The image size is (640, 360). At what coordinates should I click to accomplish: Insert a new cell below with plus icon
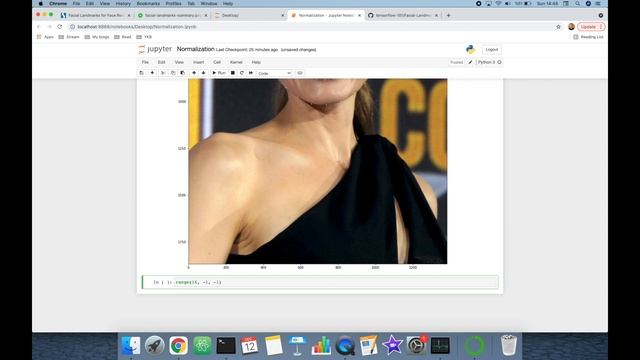(152, 73)
